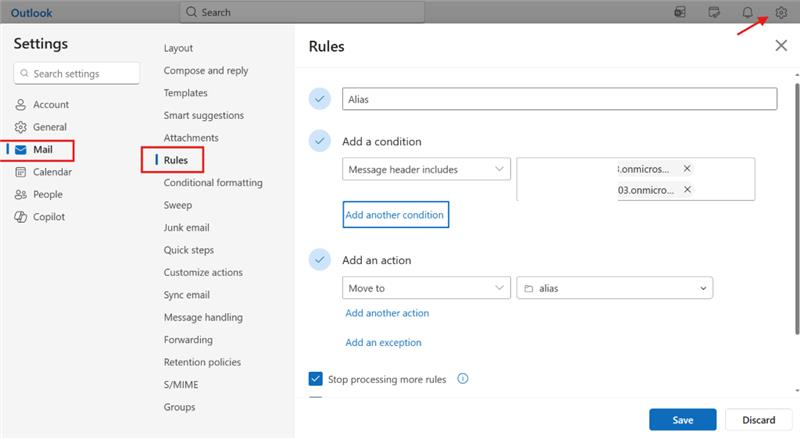Click the Teams meeting icon in header
Viewport: 800px width, 438px height.
680,12
